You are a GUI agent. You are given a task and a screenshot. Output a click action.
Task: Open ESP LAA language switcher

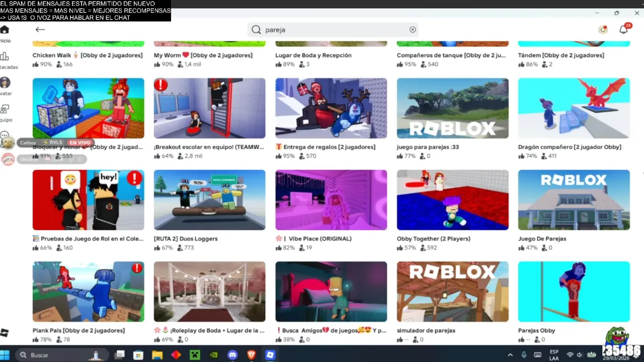pyautogui.click(x=554, y=355)
